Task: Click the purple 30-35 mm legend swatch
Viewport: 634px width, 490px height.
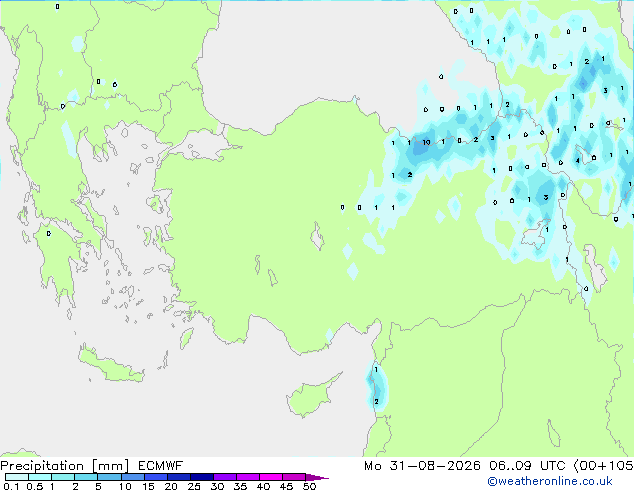Action: pyautogui.click(x=225, y=477)
